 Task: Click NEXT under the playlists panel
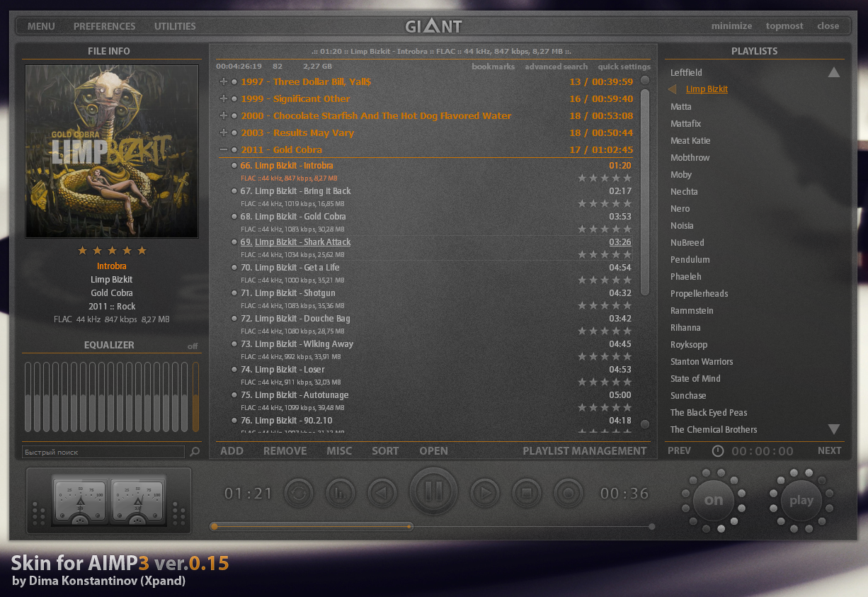pyautogui.click(x=830, y=450)
